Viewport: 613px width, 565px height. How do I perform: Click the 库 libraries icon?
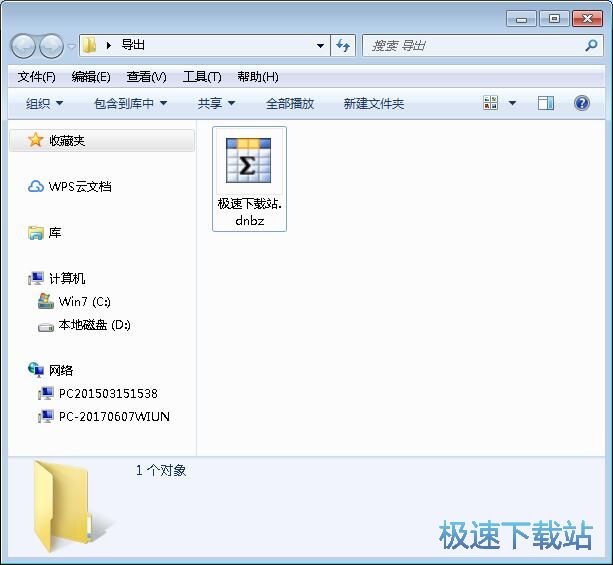click(x=36, y=233)
